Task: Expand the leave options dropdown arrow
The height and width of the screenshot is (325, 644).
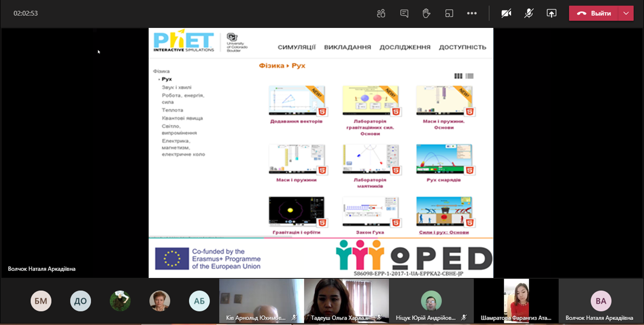Action: click(626, 13)
